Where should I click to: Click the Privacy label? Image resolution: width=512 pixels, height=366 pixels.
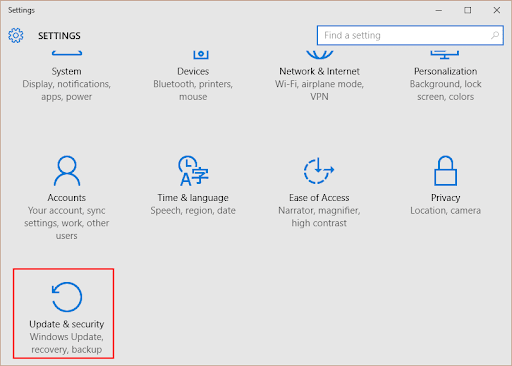pyautogui.click(x=445, y=198)
